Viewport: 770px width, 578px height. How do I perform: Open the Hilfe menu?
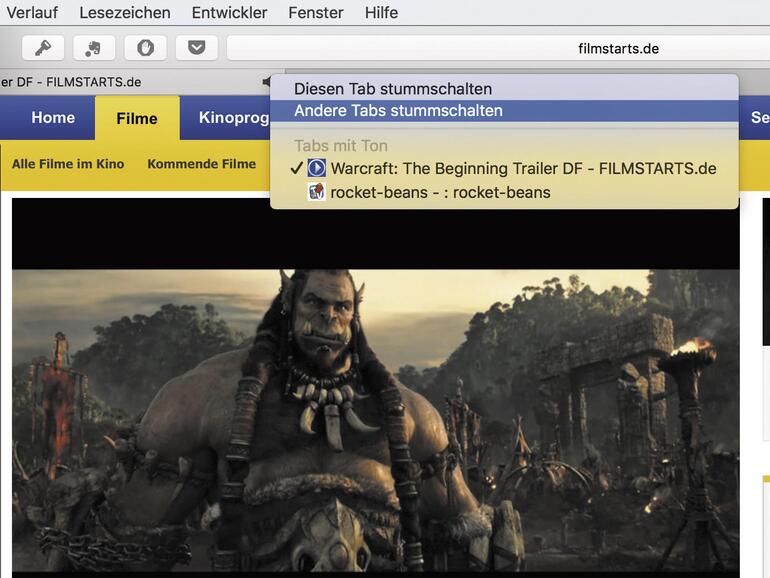[x=381, y=12]
